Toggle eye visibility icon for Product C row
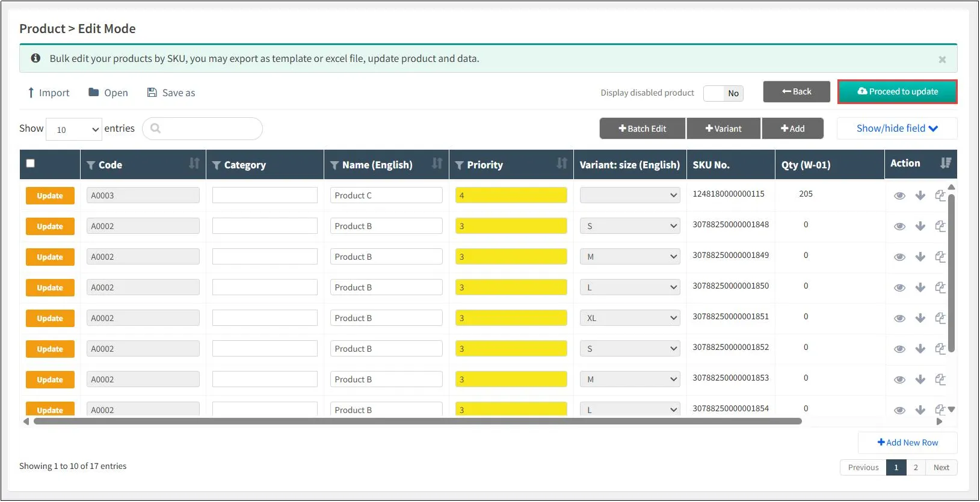The width and height of the screenshot is (980, 502). tap(899, 196)
